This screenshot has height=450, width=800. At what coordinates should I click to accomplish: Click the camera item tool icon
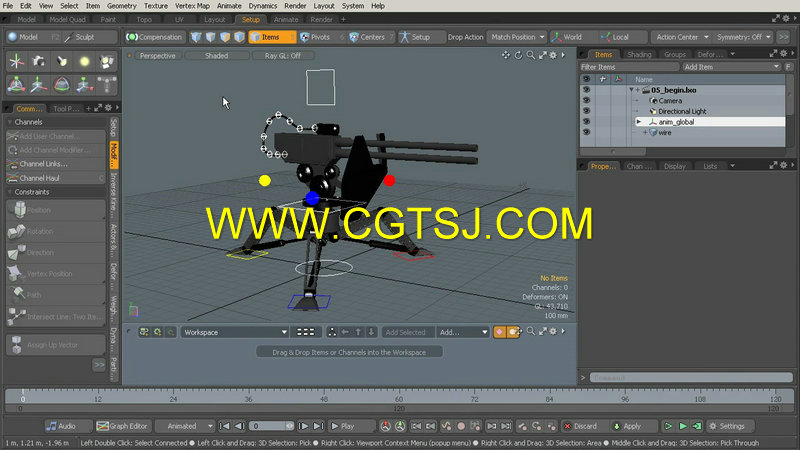coord(39,62)
